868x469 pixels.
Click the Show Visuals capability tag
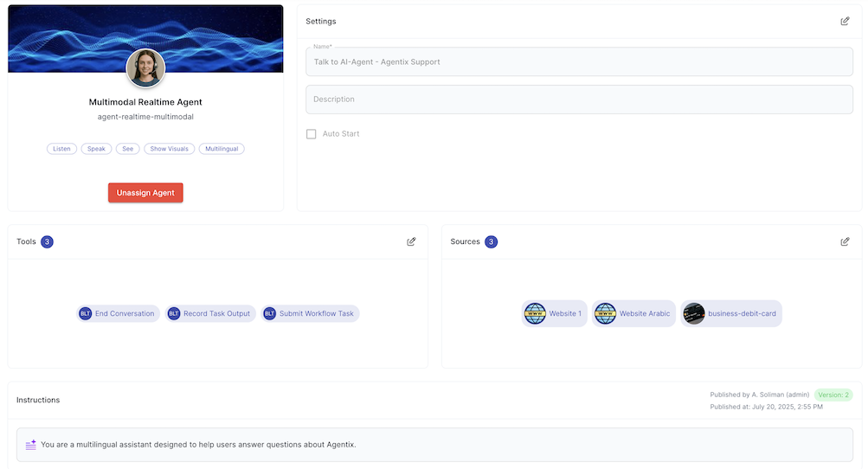click(x=170, y=148)
